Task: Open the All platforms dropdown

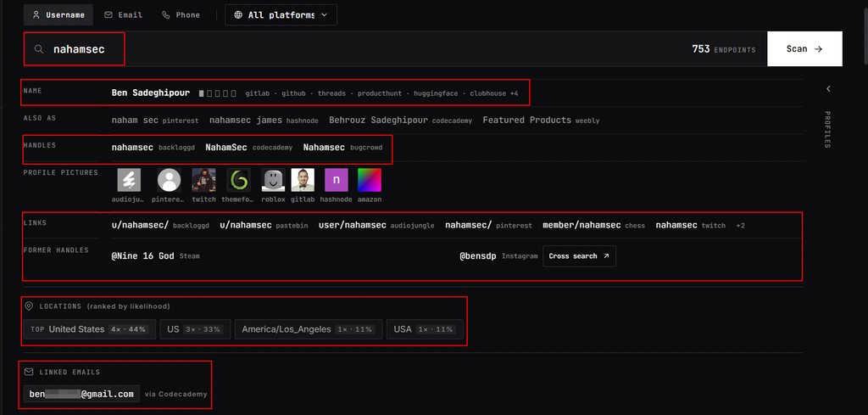Action: tap(281, 15)
